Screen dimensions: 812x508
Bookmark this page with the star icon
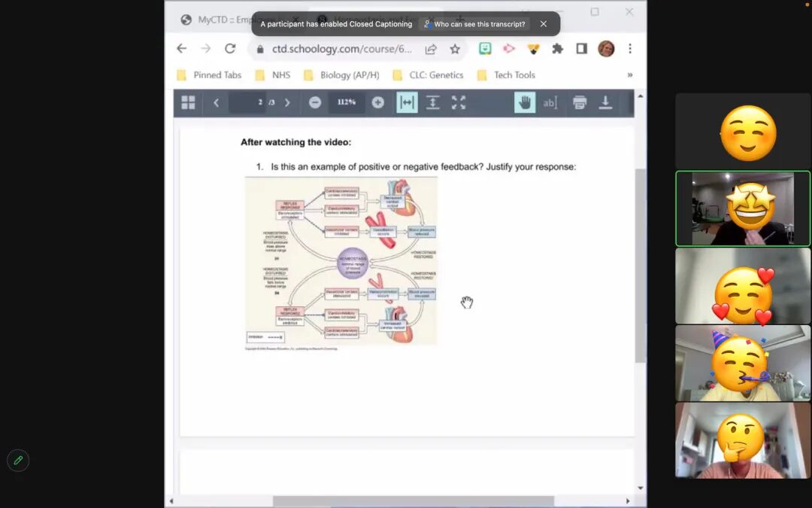[455, 49]
